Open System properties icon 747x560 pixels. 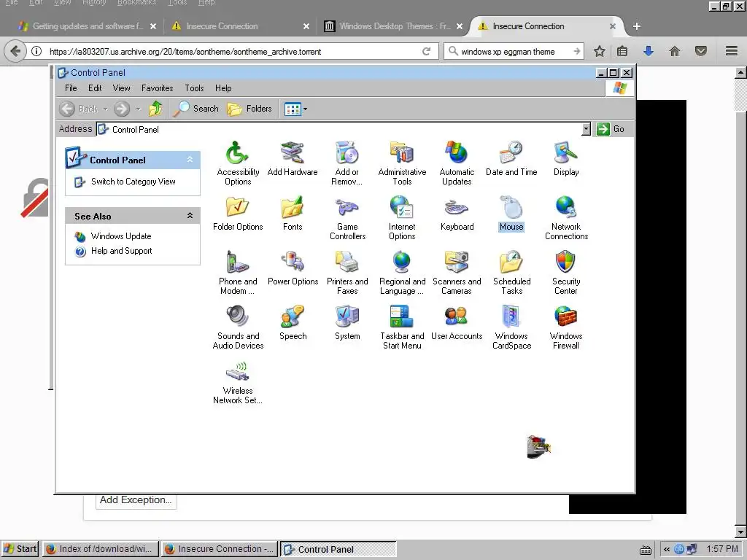point(347,323)
